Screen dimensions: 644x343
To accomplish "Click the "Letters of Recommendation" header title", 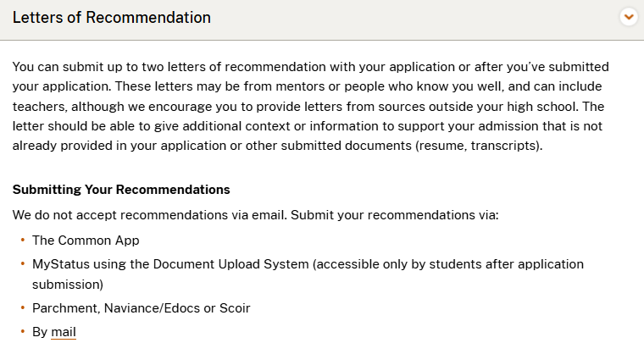I will click(x=112, y=17).
